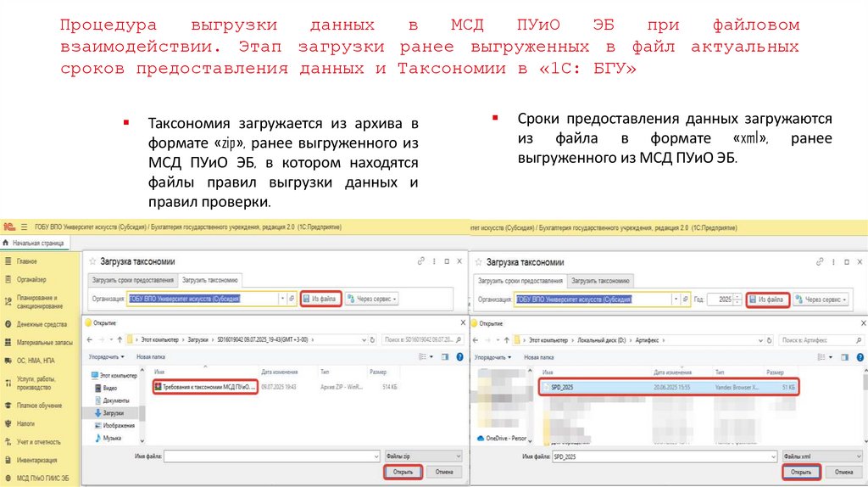Go back in the Артифекс file dialog
868x487 pixels.
tap(476, 340)
